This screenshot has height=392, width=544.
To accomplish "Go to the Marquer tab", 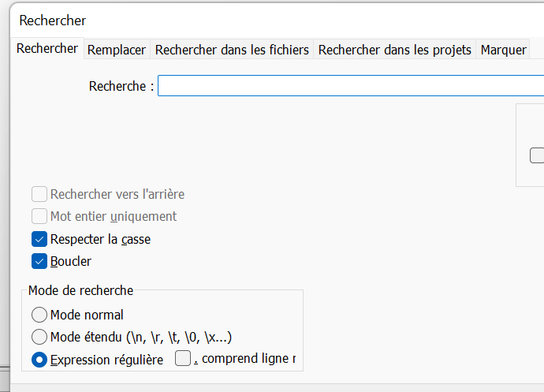I will click(x=503, y=50).
